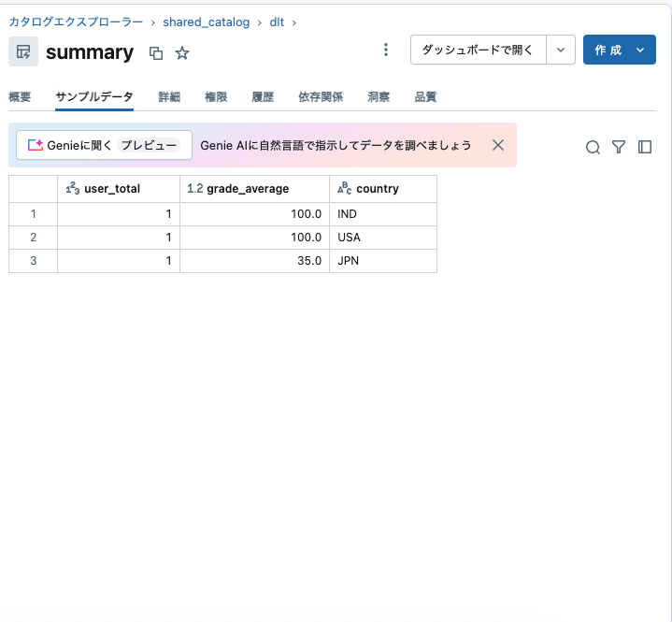Ask Genie with the Genieに聞く button
The width and height of the screenshot is (672, 622).
point(104,145)
